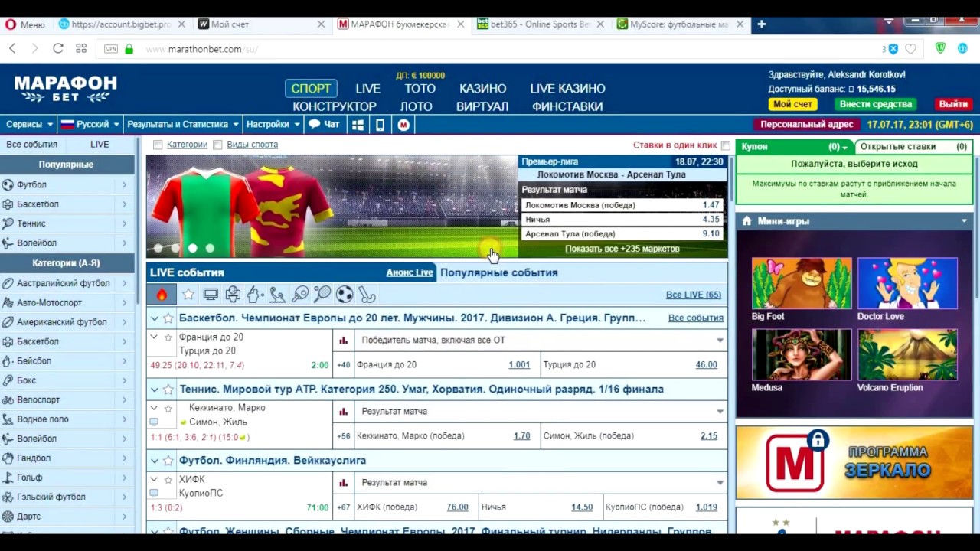Filter live events by favorites star icon
Viewport: 980px width, 551px height.
click(x=188, y=295)
